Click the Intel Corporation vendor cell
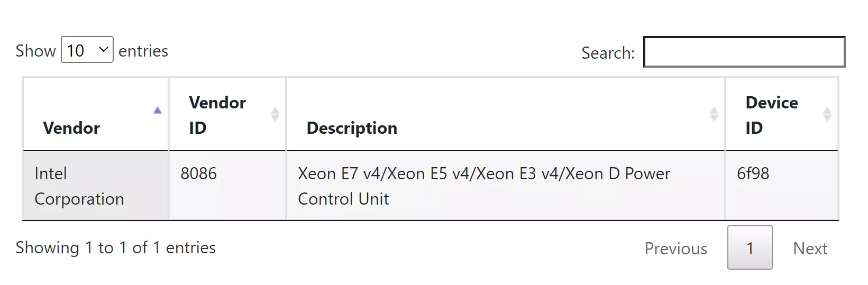 click(x=96, y=186)
